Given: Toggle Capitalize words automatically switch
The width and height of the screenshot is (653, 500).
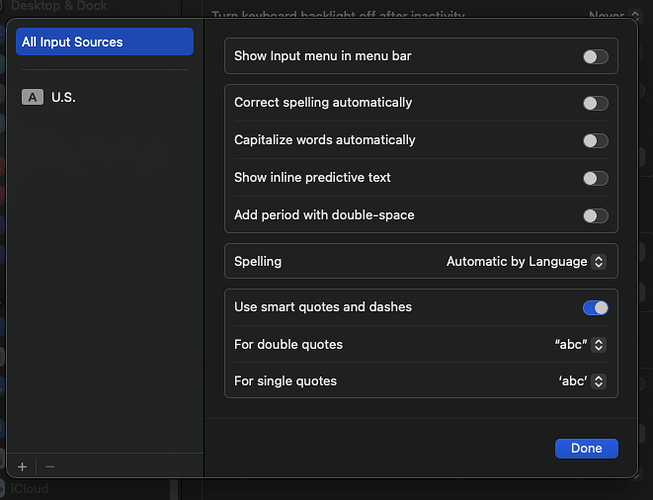Looking at the screenshot, I should 596,141.
